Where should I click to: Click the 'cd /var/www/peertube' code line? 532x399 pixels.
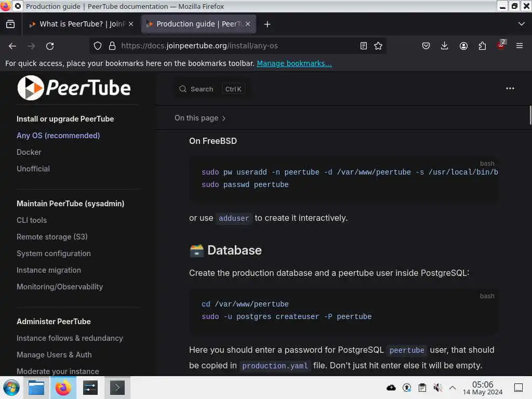coord(245,304)
